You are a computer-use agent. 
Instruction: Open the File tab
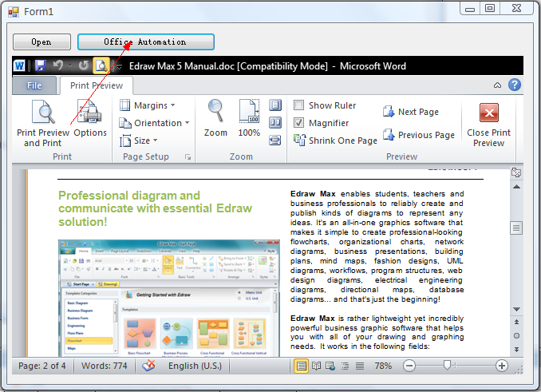(x=35, y=85)
